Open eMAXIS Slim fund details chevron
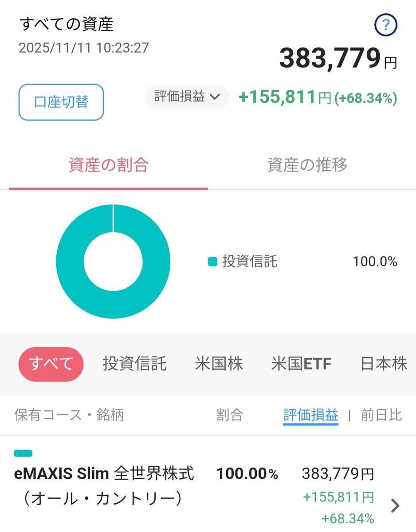The image size is (416, 532). [x=395, y=505]
